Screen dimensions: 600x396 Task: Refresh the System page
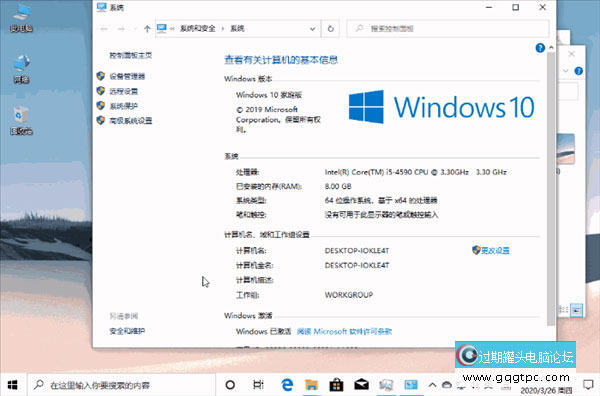[x=331, y=29]
